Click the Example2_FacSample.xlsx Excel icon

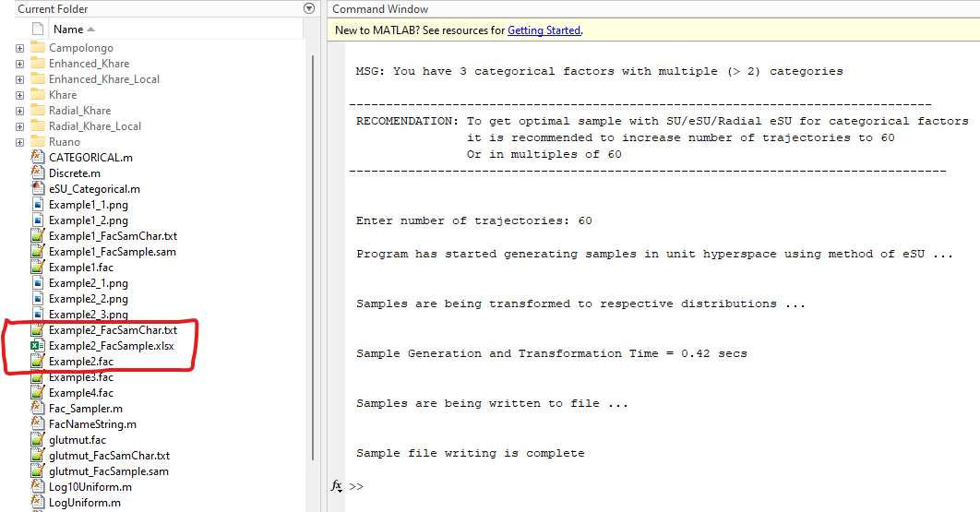point(37,346)
